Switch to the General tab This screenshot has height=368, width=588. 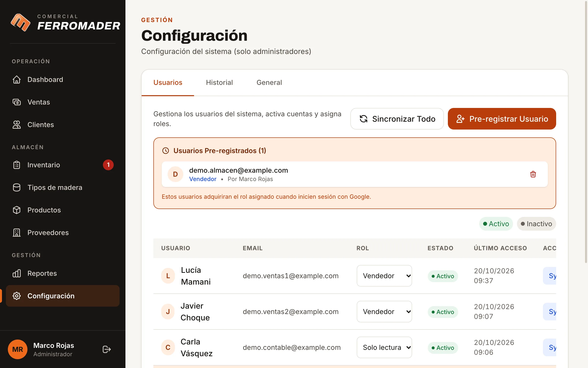coord(269,82)
